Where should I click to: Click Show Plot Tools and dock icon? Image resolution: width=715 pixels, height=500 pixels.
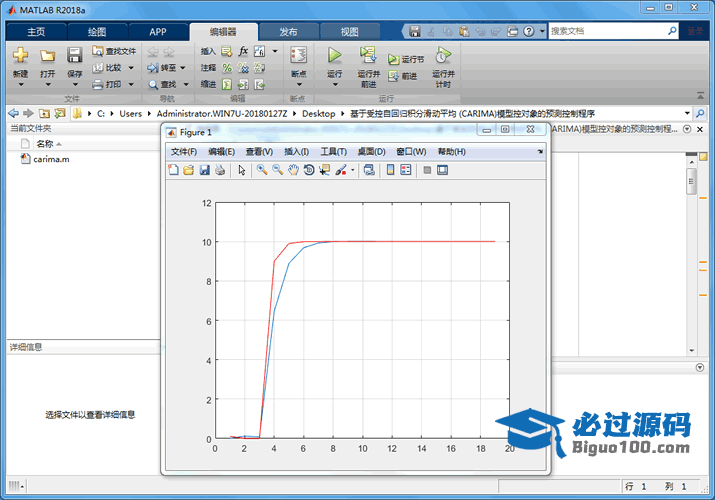click(x=442, y=170)
